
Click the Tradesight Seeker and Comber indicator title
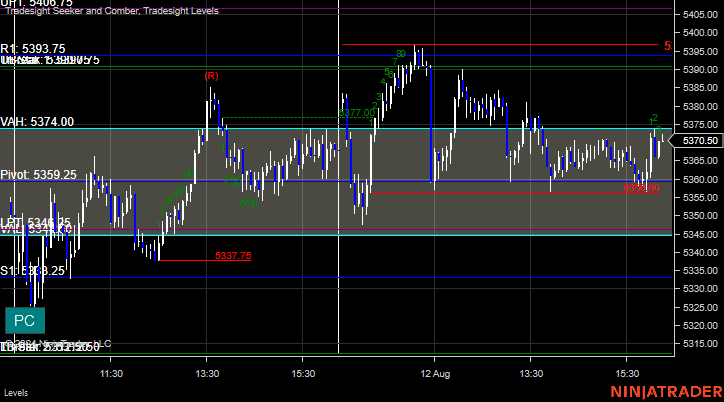(x=112, y=11)
